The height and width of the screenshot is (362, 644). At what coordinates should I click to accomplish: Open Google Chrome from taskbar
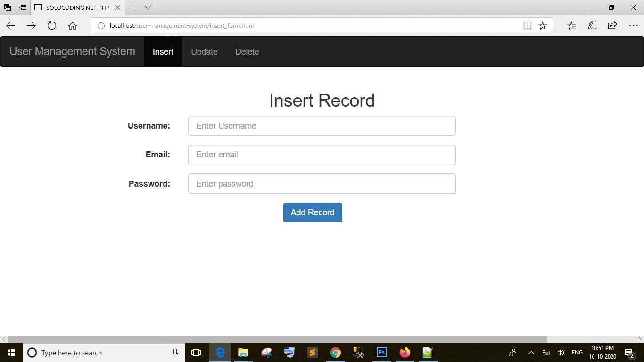(x=335, y=353)
